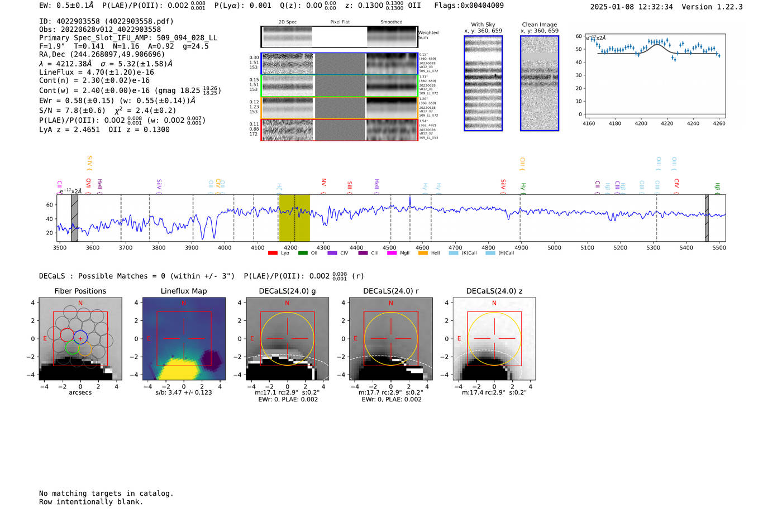Click the narrow spike near 4560 Å in spectrum
Viewport: 782px width, 532px height.
point(410,200)
